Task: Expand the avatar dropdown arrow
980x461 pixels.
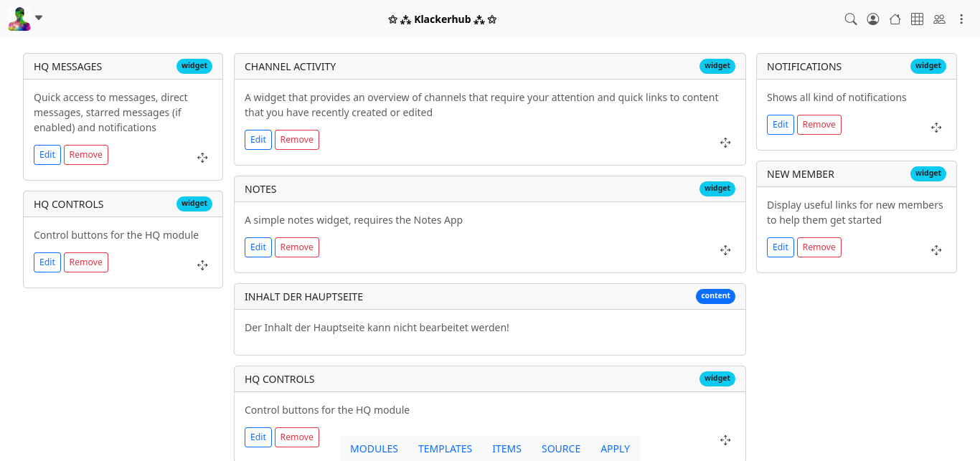Action: pos(39,18)
